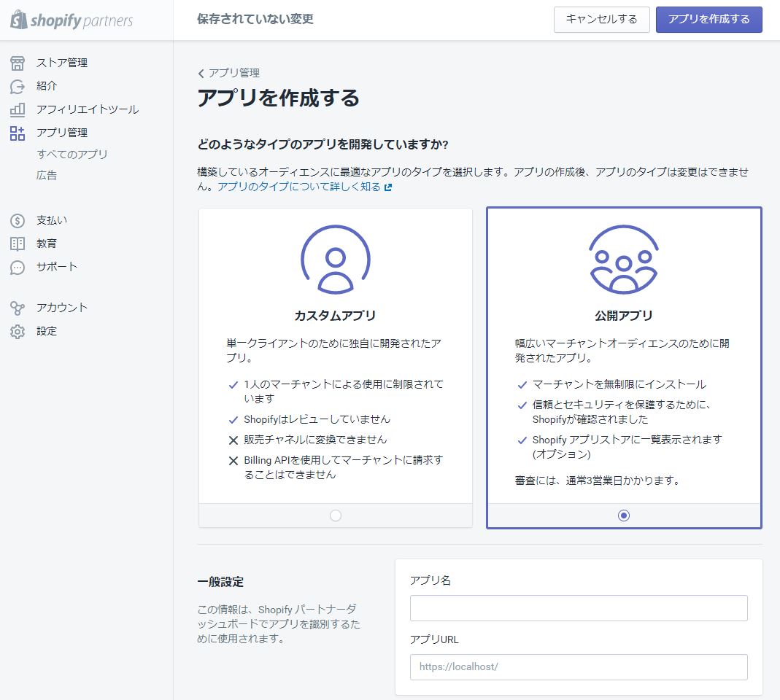
Task: Select the カスタムアプリ radio button
Action: [x=335, y=516]
